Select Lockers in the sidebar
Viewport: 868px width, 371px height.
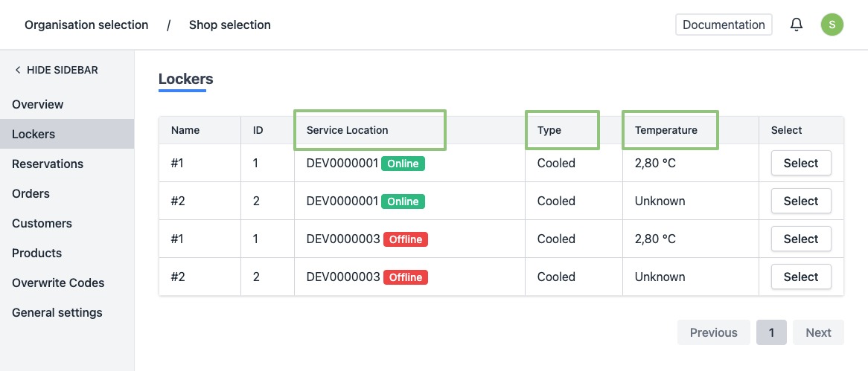[x=33, y=134]
